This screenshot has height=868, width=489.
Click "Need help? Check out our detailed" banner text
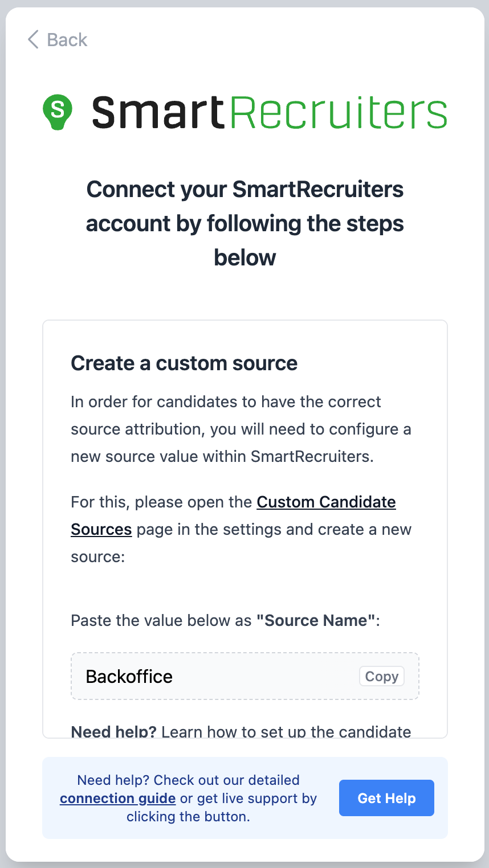[x=188, y=780]
